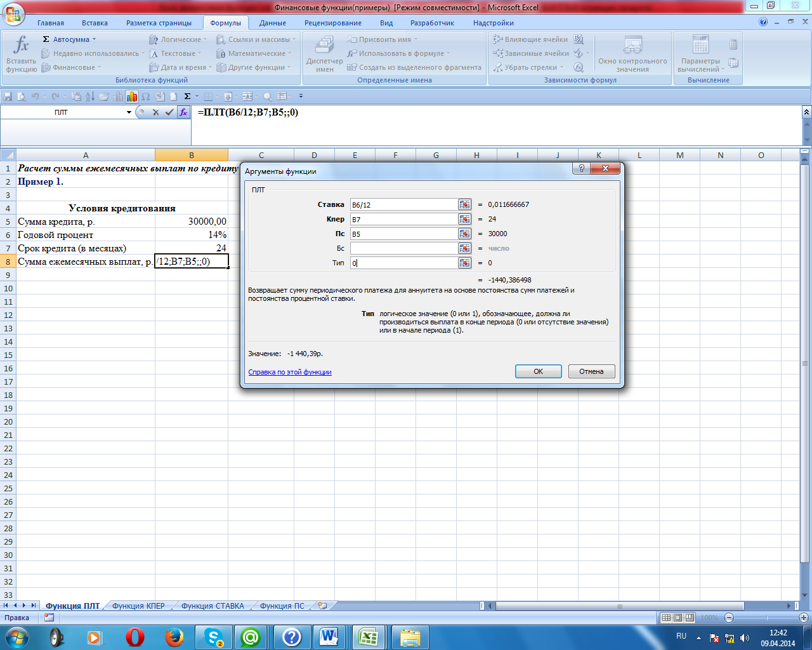Click the Office button

(x=13, y=13)
